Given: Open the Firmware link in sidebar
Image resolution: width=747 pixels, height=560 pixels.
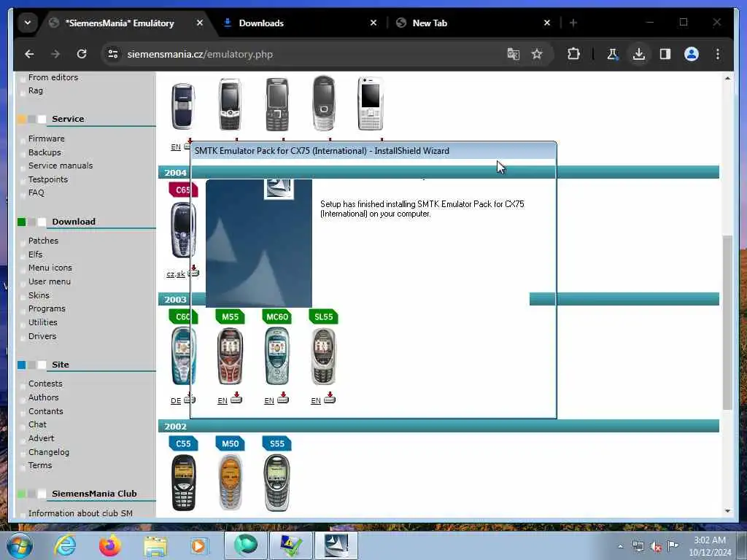Looking at the screenshot, I should (46, 139).
